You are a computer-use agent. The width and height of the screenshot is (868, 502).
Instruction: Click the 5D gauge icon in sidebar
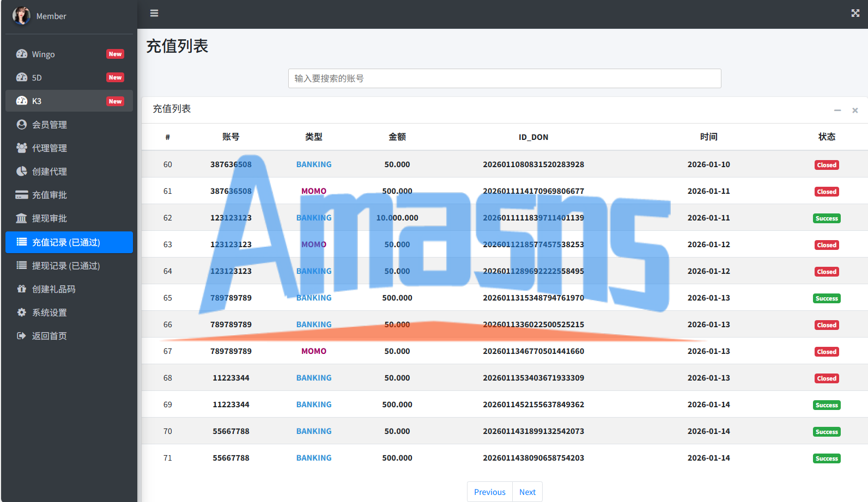(22, 77)
